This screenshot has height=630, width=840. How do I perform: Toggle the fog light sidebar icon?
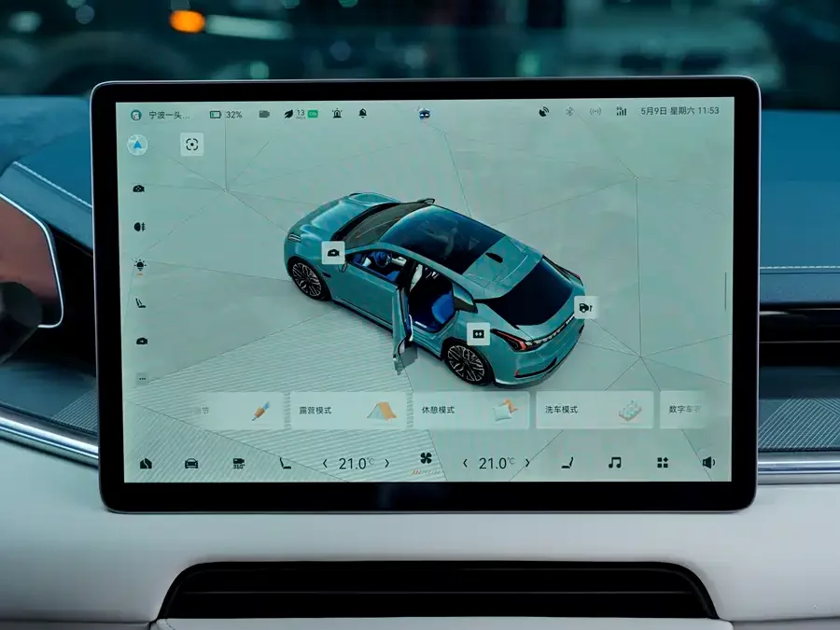(139, 227)
